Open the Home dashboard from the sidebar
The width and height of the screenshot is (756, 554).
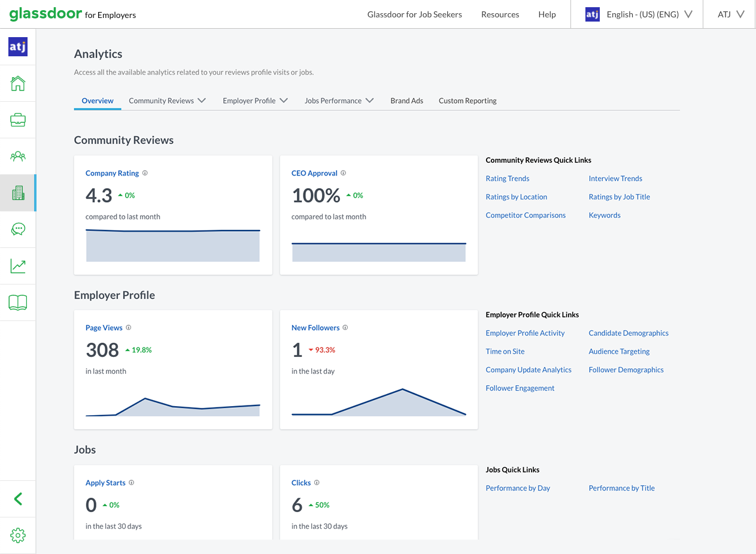18,83
